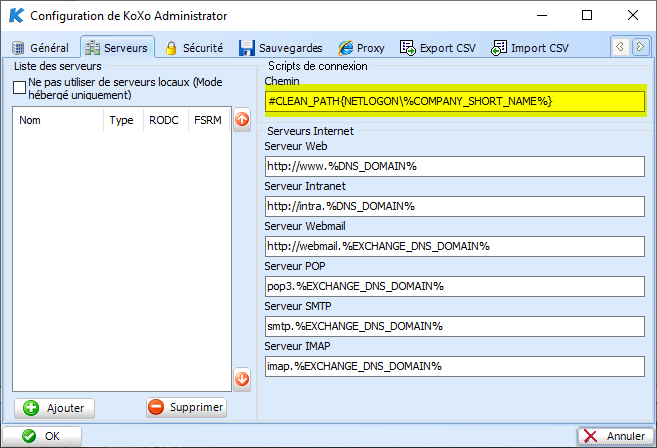657x448 pixels.
Task: Edit the Serveur Web field
Action: 455,166
